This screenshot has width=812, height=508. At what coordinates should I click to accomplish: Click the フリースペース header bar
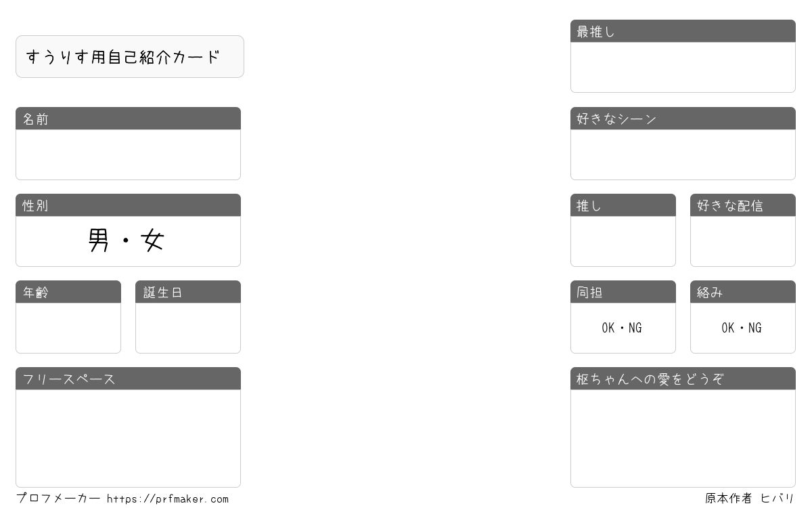click(128, 379)
